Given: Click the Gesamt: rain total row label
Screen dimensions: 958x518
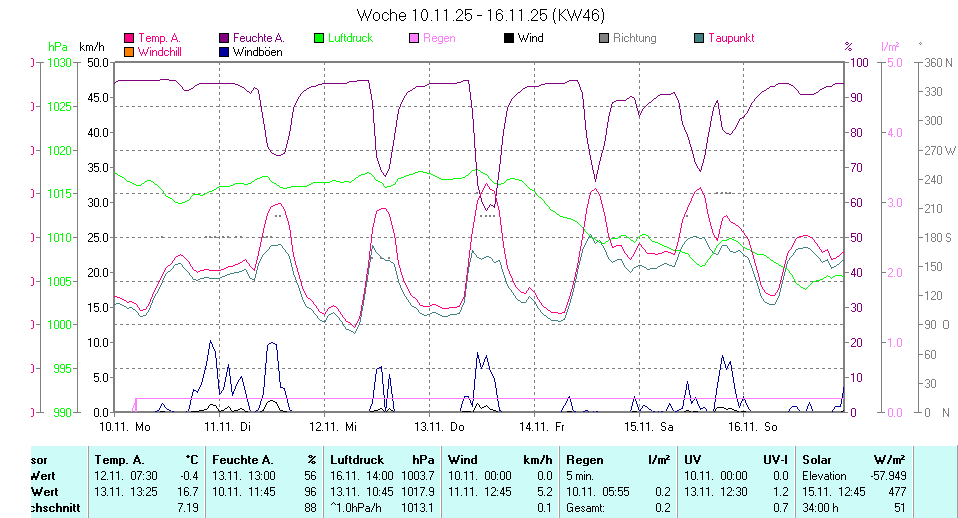Looking at the screenshot, I should coord(585,507).
